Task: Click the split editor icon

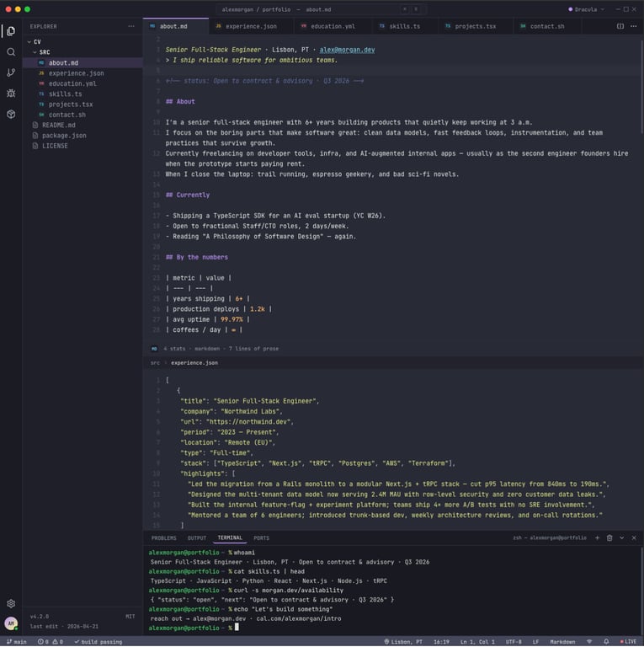Action: coord(620,26)
